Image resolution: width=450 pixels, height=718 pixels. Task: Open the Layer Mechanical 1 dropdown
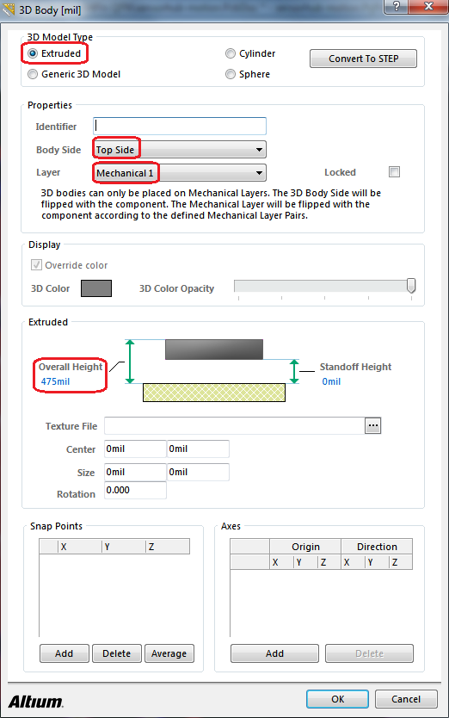point(179,173)
